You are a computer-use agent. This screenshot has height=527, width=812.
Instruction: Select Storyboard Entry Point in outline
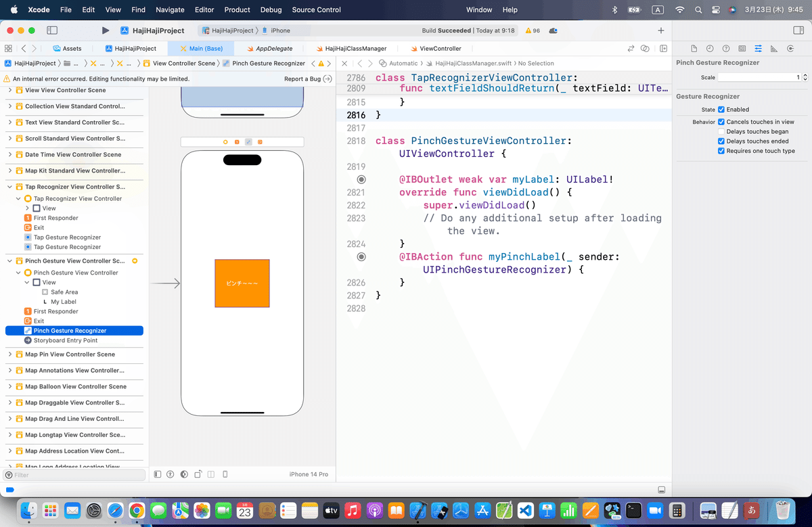pyautogui.click(x=66, y=340)
